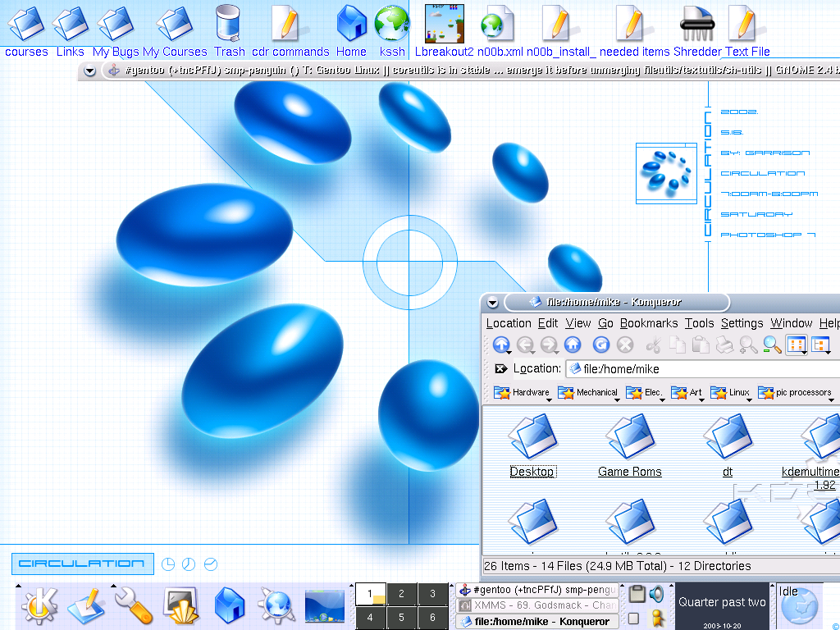Image resolution: width=840 pixels, height=630 pixels.
Task: Click the Cut scissors icon
Action: pyautogui.click(x=654, y=345)
